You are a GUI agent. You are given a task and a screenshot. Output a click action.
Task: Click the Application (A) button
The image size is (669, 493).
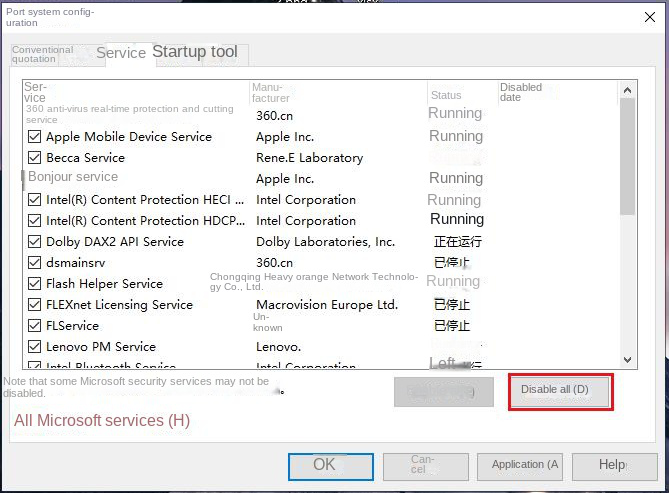tap(525, 465)
